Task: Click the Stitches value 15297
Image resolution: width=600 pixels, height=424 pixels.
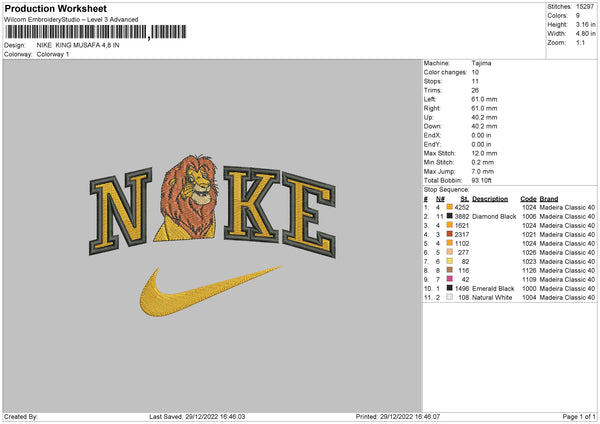Action: pyautogui.click(x=585, y=7)
